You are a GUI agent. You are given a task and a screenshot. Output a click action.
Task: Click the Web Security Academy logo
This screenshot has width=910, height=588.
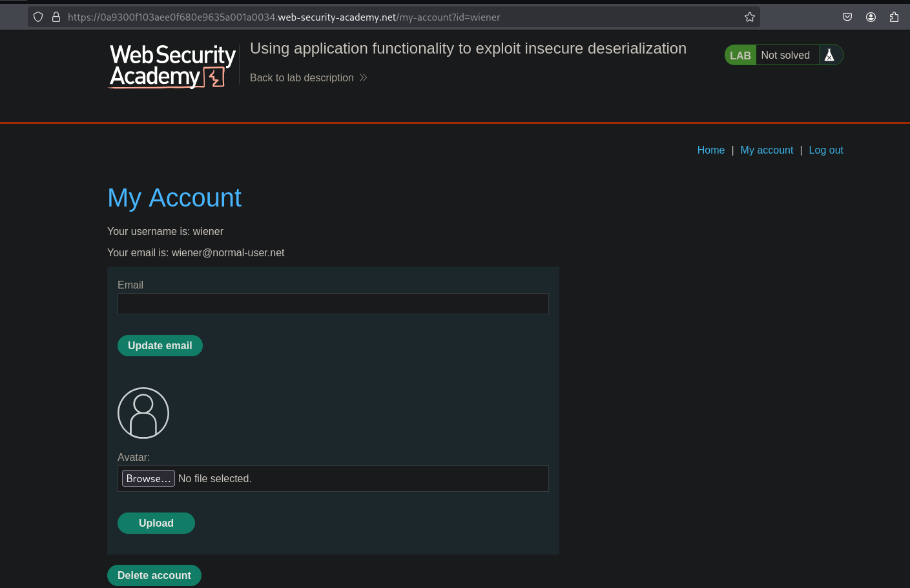pyautogui.click(x=172, y=66)
